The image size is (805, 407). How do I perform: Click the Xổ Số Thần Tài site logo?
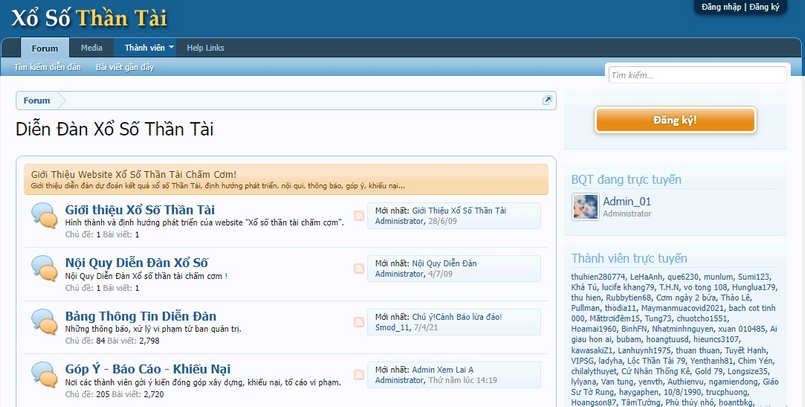click(90, 17)
